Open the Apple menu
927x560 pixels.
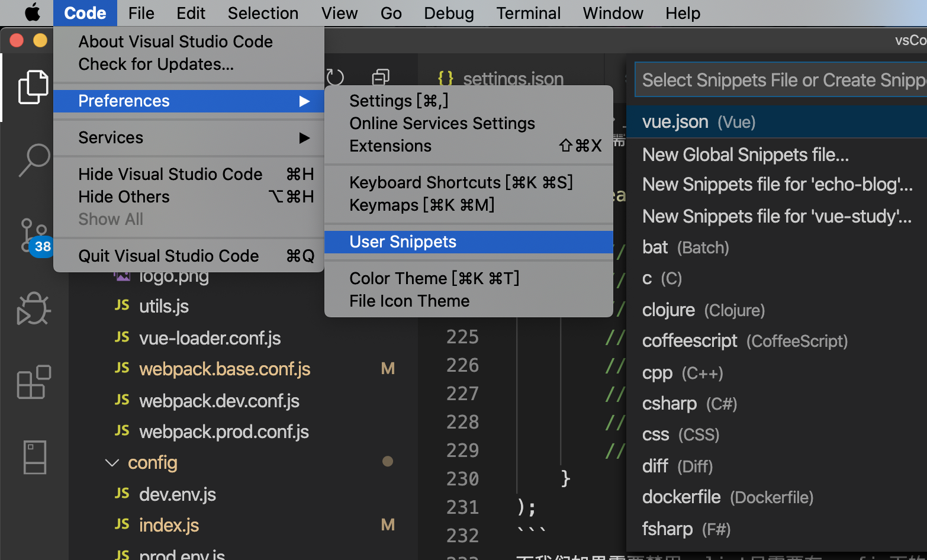(x=33, y=12)
